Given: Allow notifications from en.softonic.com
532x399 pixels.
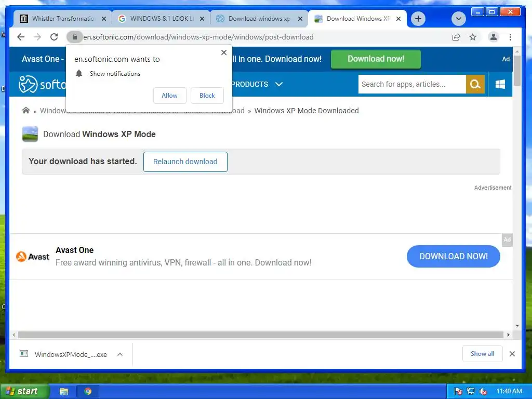Looking at the screenshot, I should pyautogui.click(x=170, y=96).
